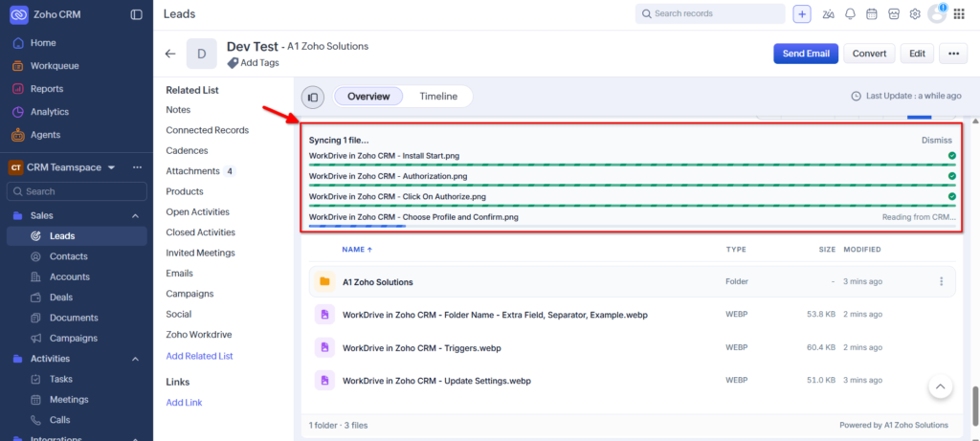The width and height of the screenshot is (980, 441).
Task: Open Home from the sidebar
Action: [43, 42]
